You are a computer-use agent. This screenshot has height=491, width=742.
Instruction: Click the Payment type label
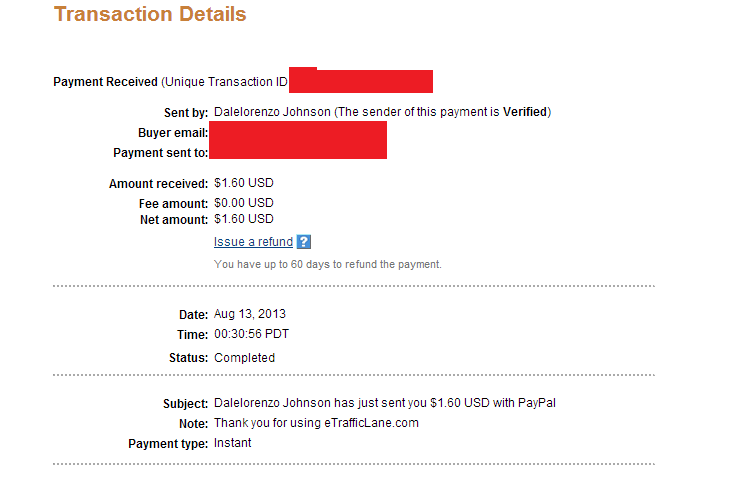coord(168,444)
